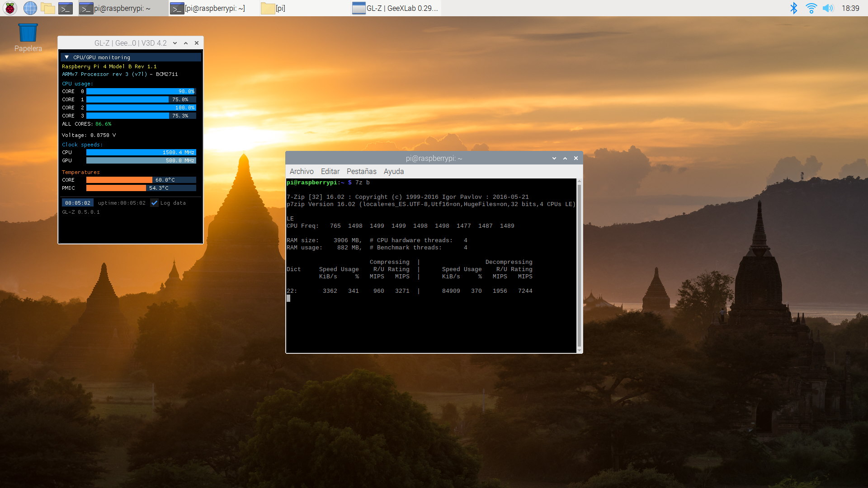Click the CORE temperature orange bar
The image size is (868, 488).
[x=119, y=180]
